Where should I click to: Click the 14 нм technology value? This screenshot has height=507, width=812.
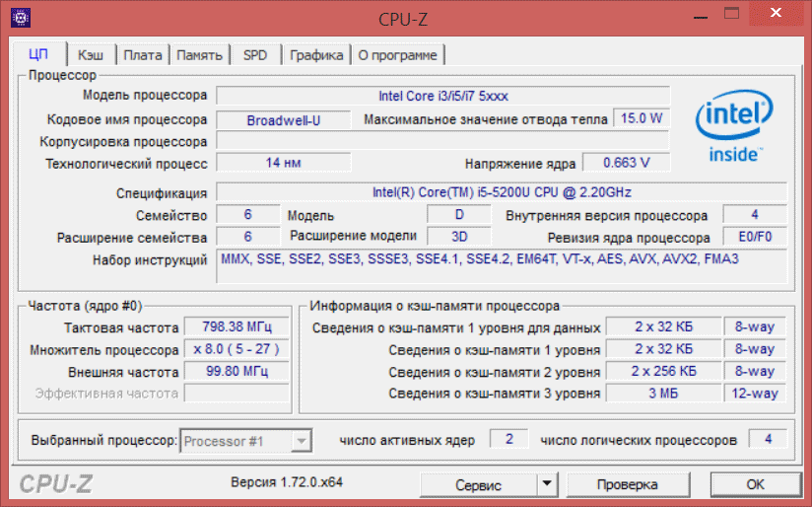pos(283,163)
